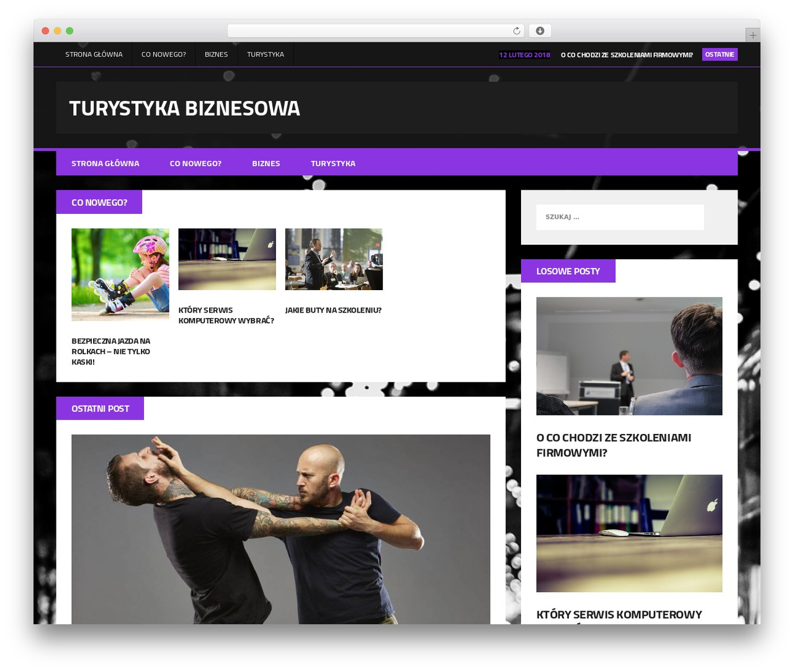The image size is (794, 672).
Task: Select Turystyka in purple menu
Action: [333, 164]
